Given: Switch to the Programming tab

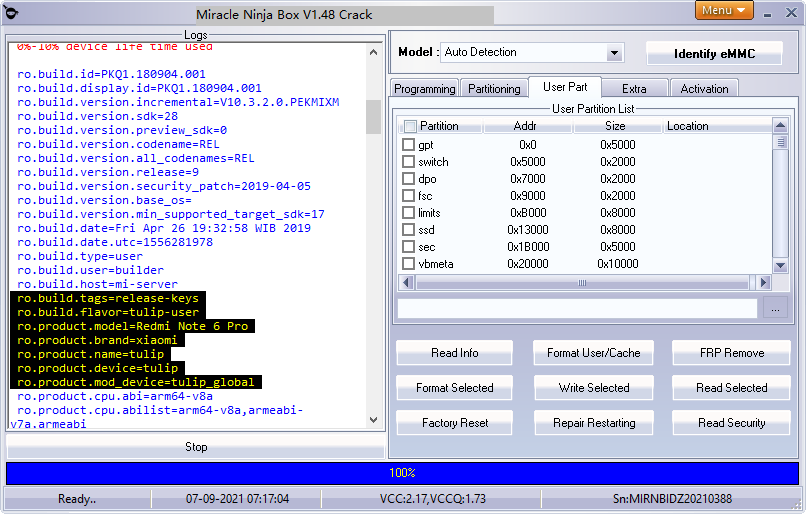Looking at the screenshot, I should click(425, 88).
